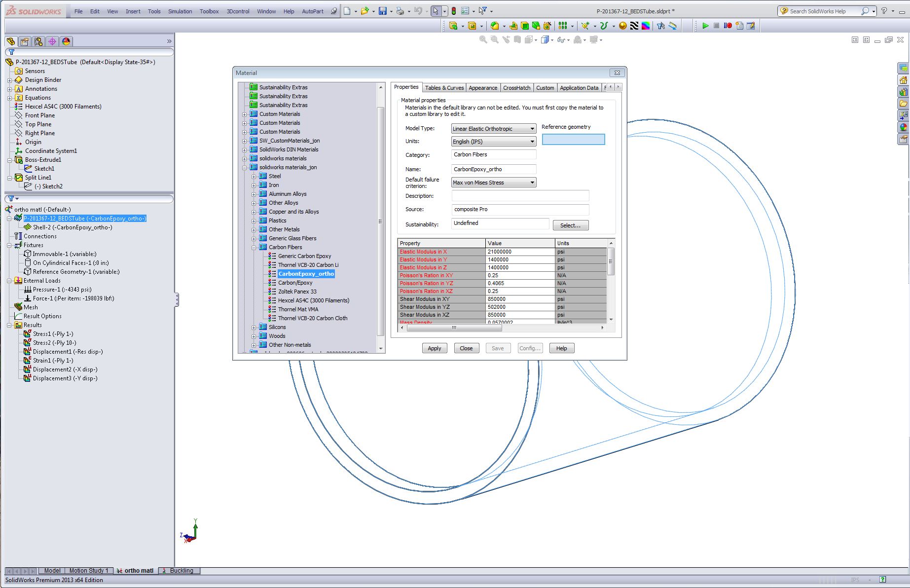910x588 pixels.
Task: Click the Print icon in the toolbar
Action: [x=400, y=11]
